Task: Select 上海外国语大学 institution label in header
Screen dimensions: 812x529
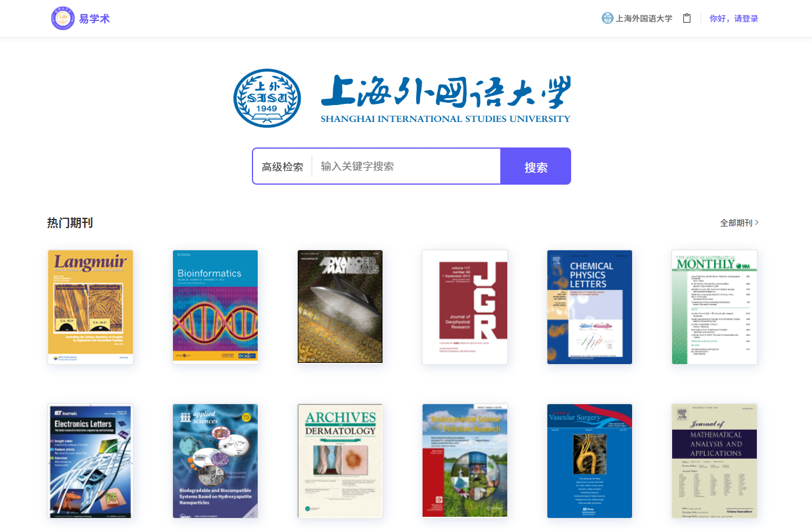Action: tap(644, 18)
